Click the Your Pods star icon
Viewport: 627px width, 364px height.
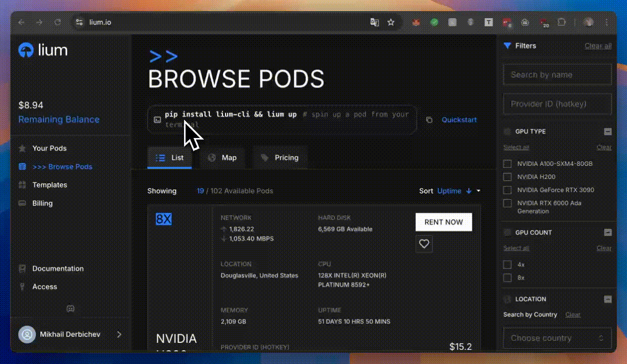click(22, 148)
